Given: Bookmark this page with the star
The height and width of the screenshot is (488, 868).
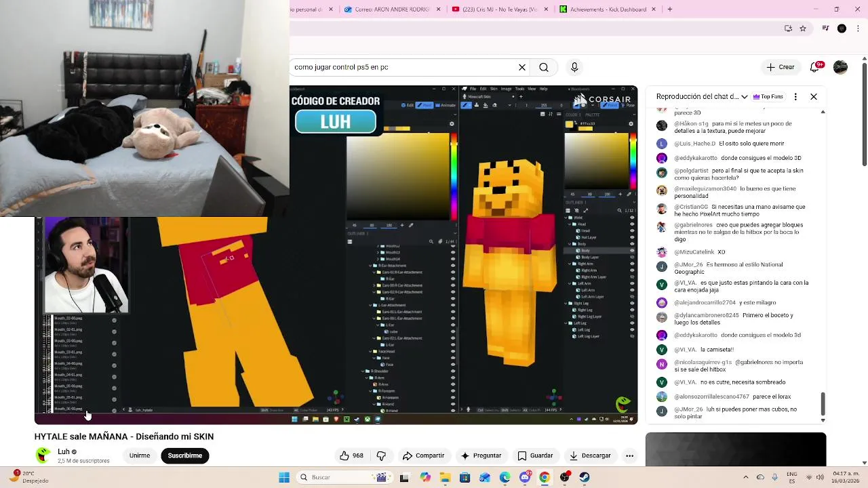Looking at the screenshot, I should tap(803, 28).
